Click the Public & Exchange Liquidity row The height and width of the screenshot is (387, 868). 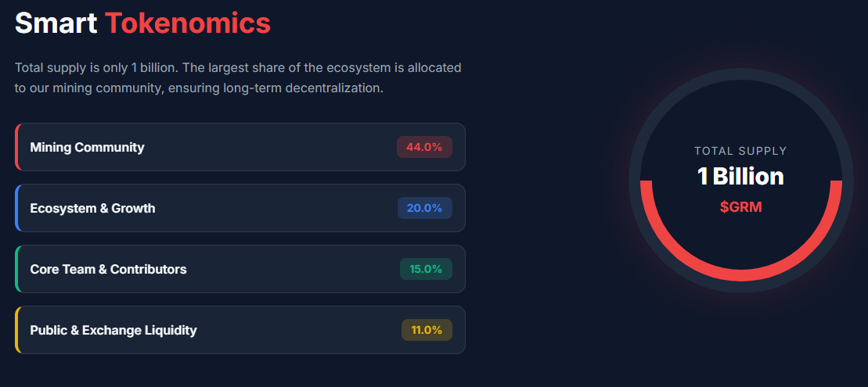[240, 329]
